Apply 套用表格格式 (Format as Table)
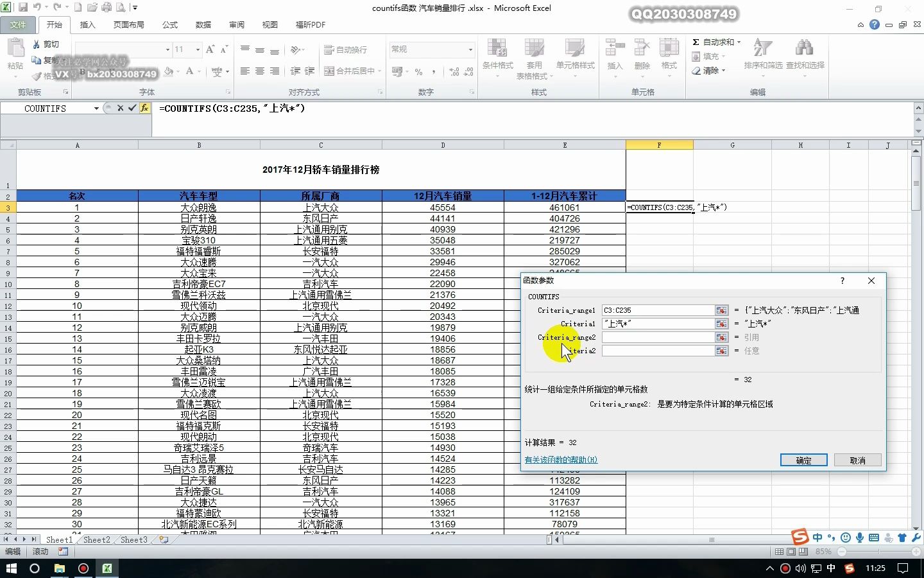The image size is (924, 578). pos(535,57)
